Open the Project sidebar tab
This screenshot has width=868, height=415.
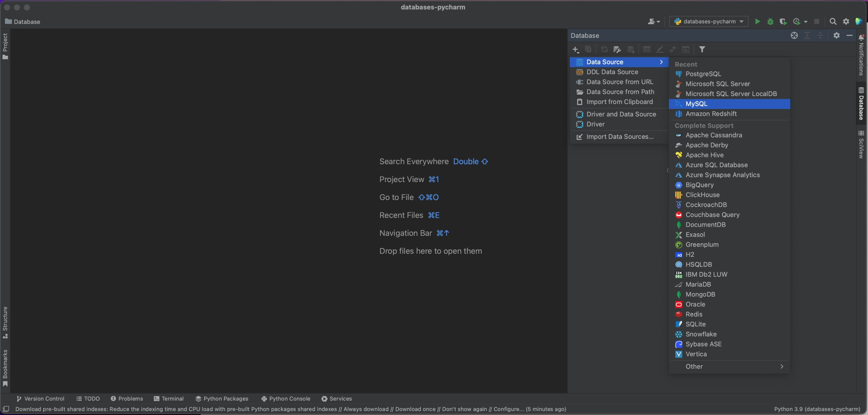pyautogui.click(x=5, y=46)
